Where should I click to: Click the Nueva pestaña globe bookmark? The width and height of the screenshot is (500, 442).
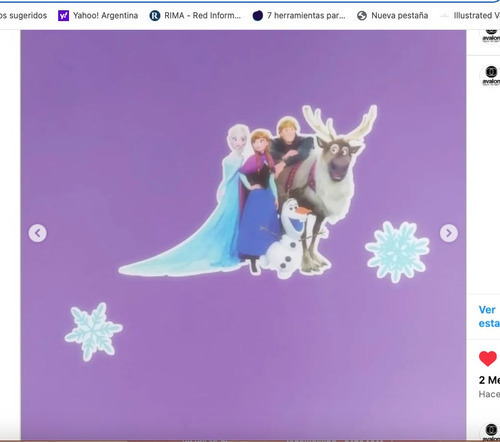[392, 15]
